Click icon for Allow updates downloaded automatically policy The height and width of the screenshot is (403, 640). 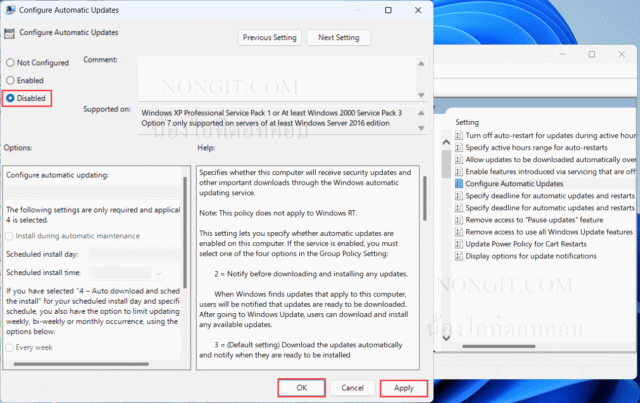(459, 160)
